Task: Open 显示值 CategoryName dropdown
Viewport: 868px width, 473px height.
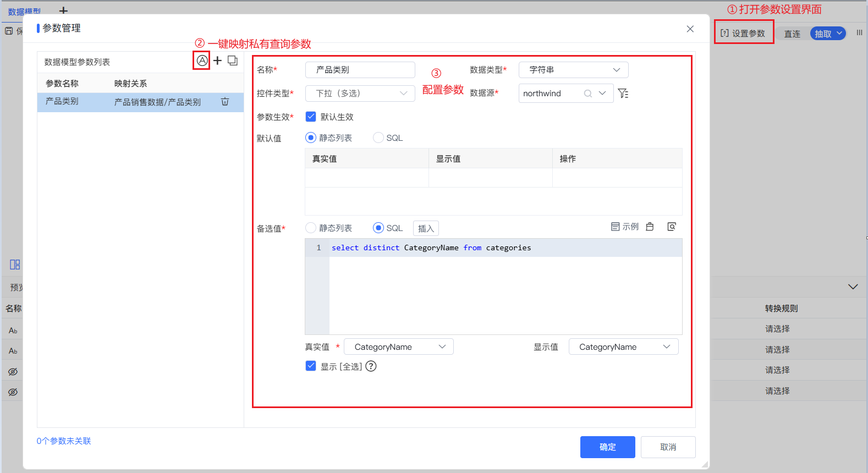Action: pos(624,347)
